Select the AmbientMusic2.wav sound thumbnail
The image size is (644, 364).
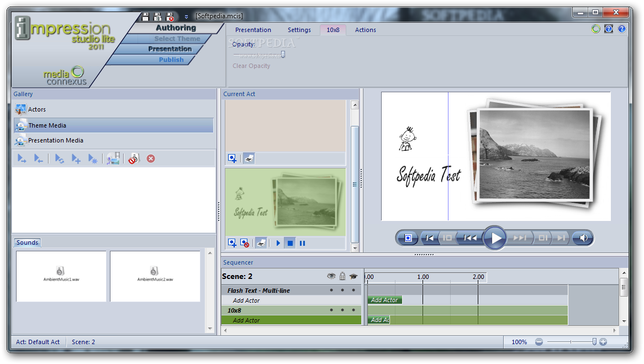tap(155, 276)
